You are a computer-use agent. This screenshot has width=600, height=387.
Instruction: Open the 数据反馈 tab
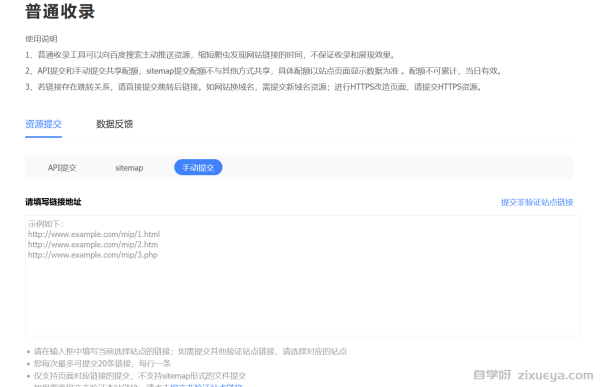[114, 124]
